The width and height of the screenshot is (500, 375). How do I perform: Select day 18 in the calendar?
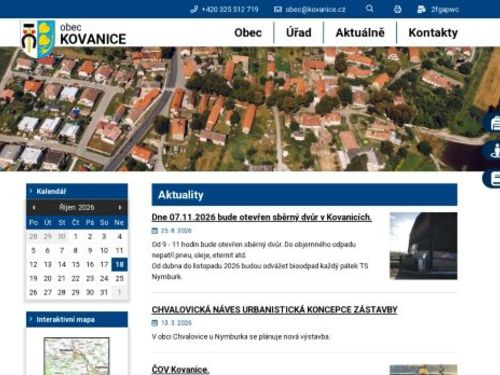pyautogui.click(x=119, y=264)
